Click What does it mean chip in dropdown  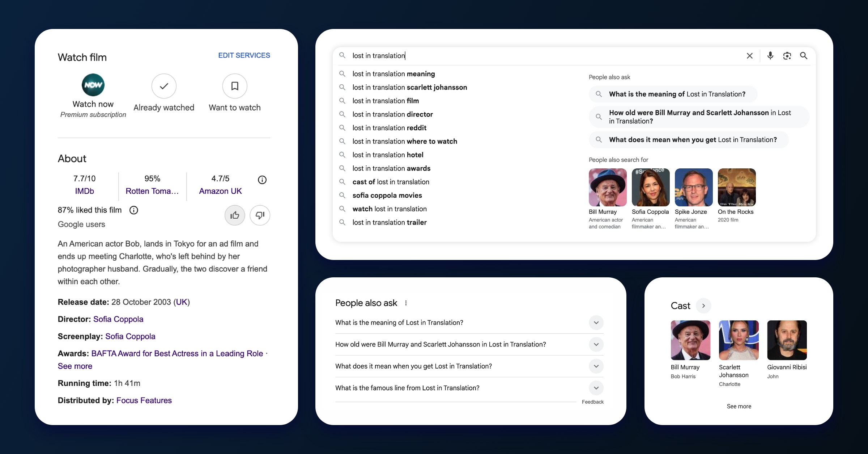click(x=689, y=140)
